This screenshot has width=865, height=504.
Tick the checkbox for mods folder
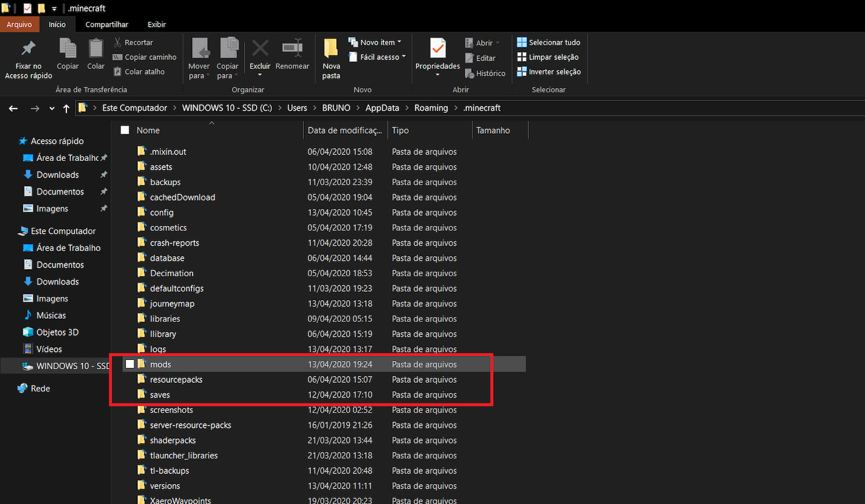pos(130,364)
